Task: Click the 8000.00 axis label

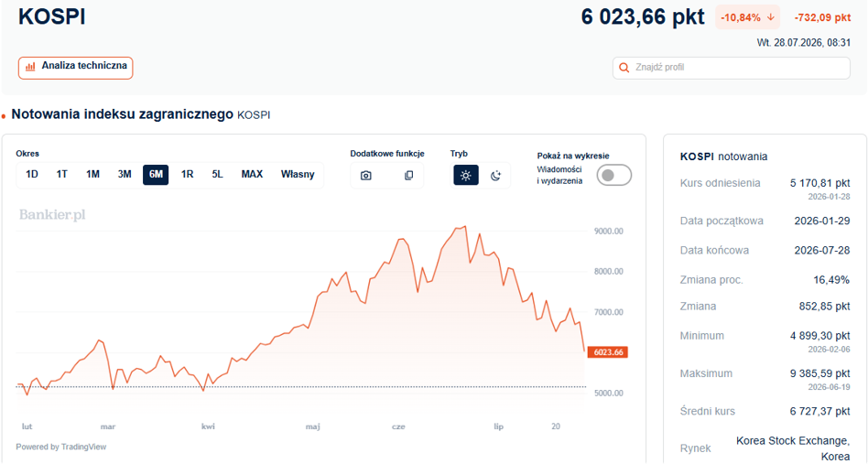Action: click(608, 272)
